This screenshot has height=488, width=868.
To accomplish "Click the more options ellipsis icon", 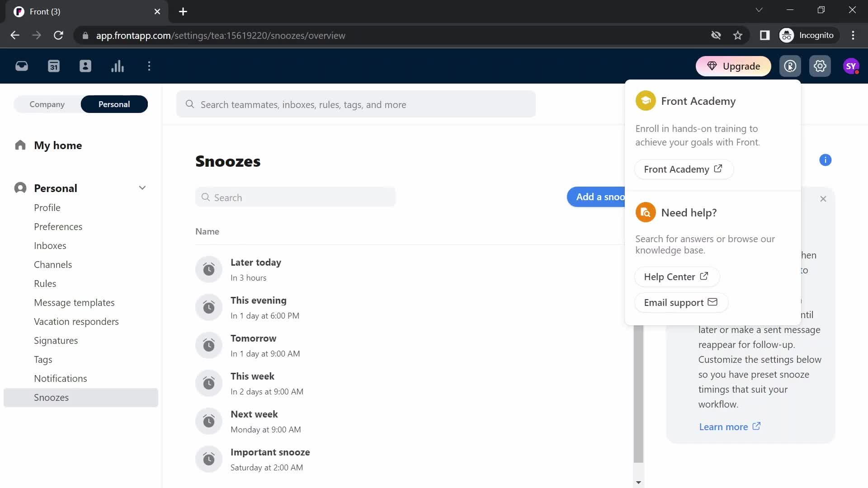I will (149, 66).
